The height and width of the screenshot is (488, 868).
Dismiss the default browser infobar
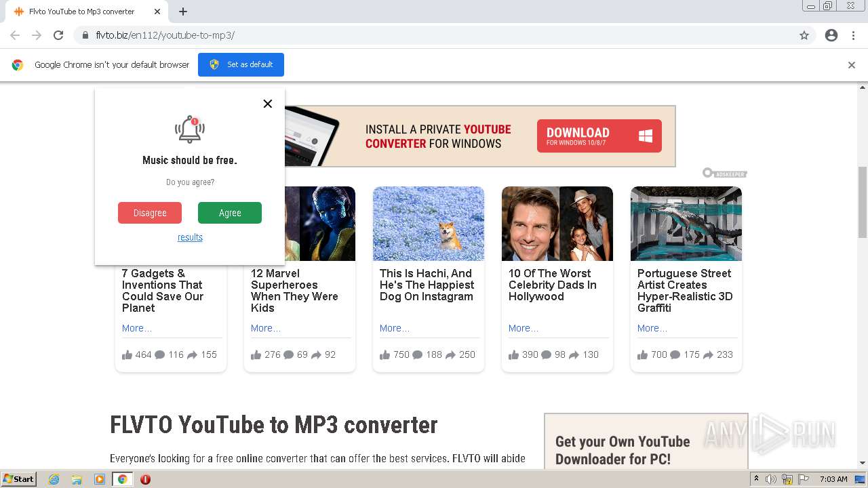coord(852,65)
